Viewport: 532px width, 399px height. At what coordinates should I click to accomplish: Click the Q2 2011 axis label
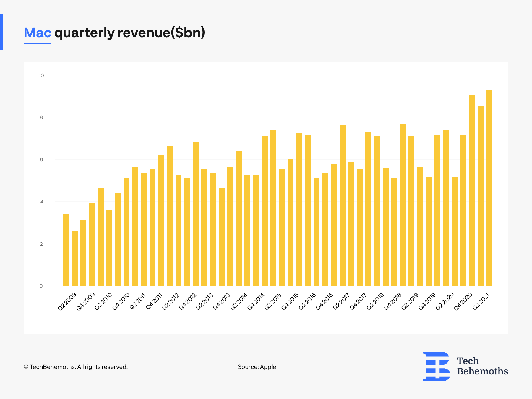point(138,301)
